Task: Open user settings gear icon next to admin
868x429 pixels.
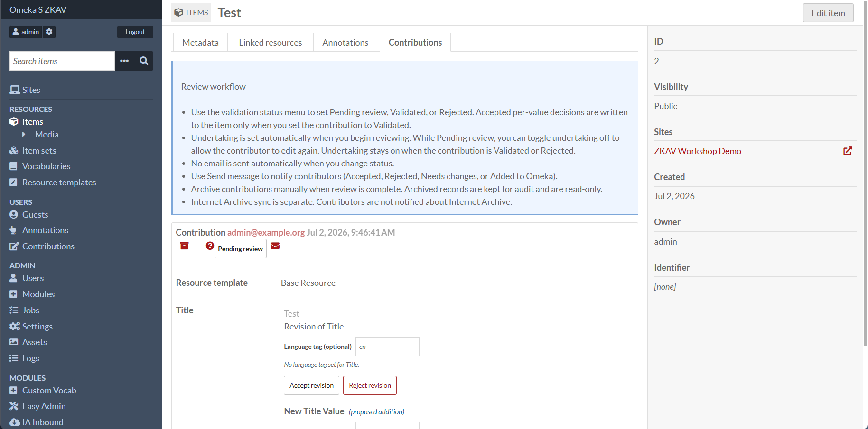Action: [49, 32]
